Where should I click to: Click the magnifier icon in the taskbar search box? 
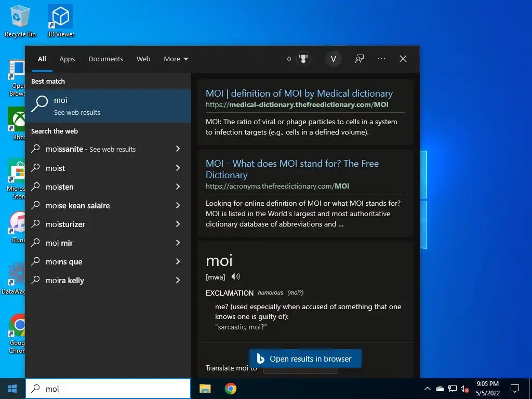[36, 389]
